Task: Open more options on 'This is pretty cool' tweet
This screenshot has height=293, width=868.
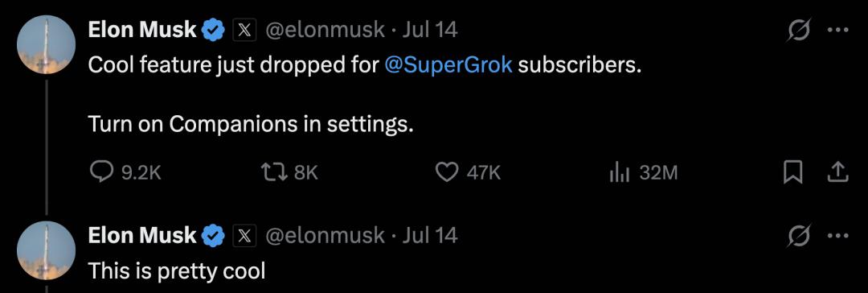Action: click(x=837, y=236)
